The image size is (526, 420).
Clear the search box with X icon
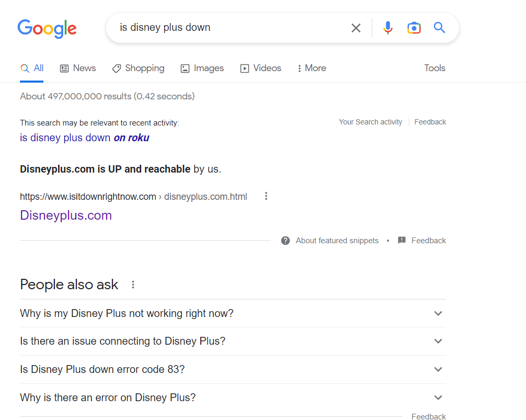point(356,28)
